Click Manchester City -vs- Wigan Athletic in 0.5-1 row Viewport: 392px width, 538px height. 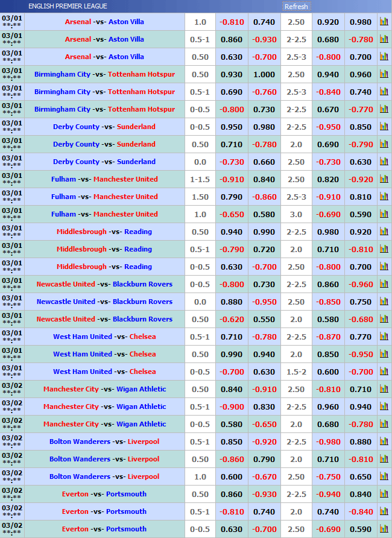(x=104, y=407)
